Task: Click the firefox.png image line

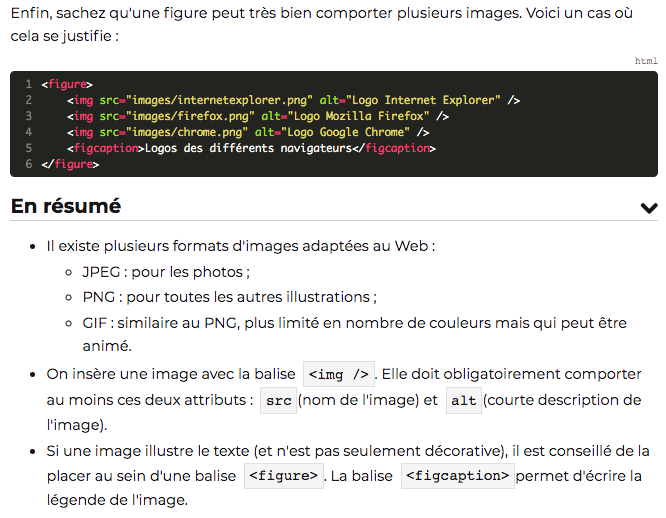Action: pyautogui.click(x=258, y=116)
